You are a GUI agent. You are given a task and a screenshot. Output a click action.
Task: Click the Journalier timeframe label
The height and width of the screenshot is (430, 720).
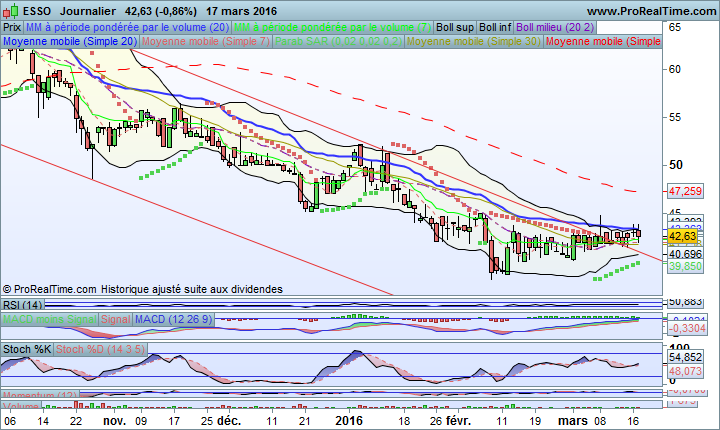(88, 11)
